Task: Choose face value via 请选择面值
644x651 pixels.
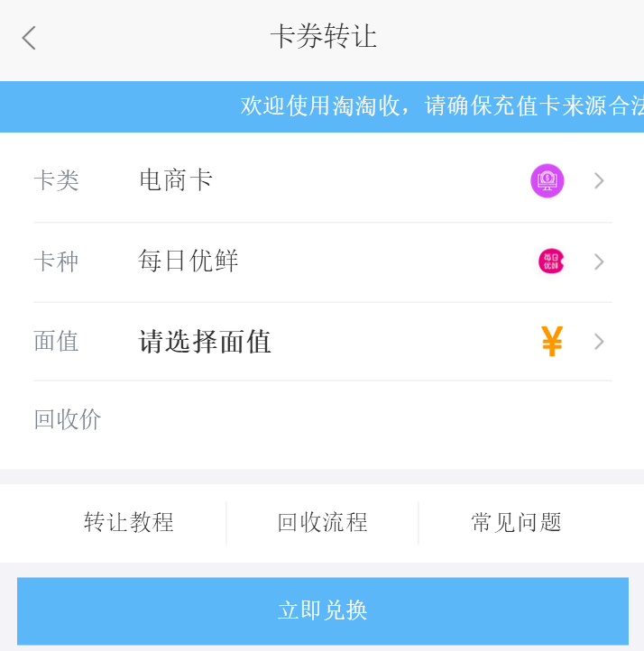Action: point(205,342)
